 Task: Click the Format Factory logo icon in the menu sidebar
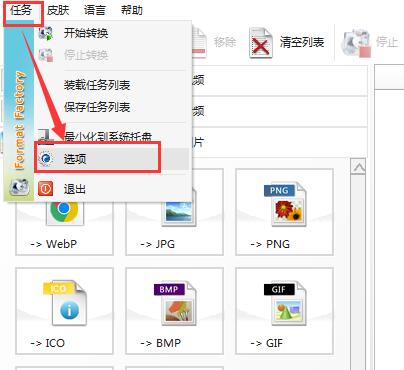(x=19, y=187)
